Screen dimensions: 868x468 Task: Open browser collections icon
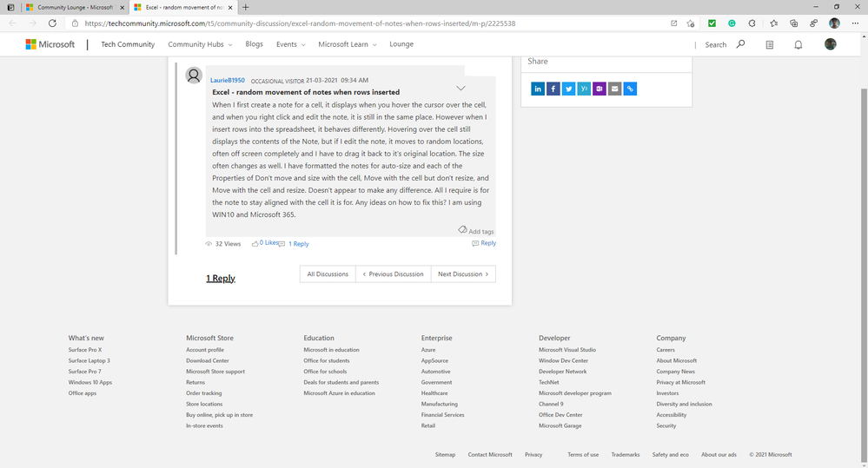point(794,23)
